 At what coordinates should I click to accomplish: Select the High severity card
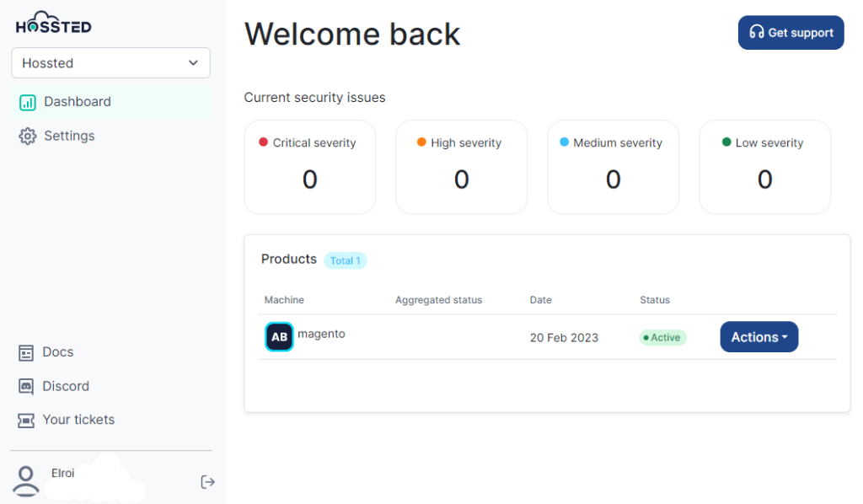[x=461, y=167]
